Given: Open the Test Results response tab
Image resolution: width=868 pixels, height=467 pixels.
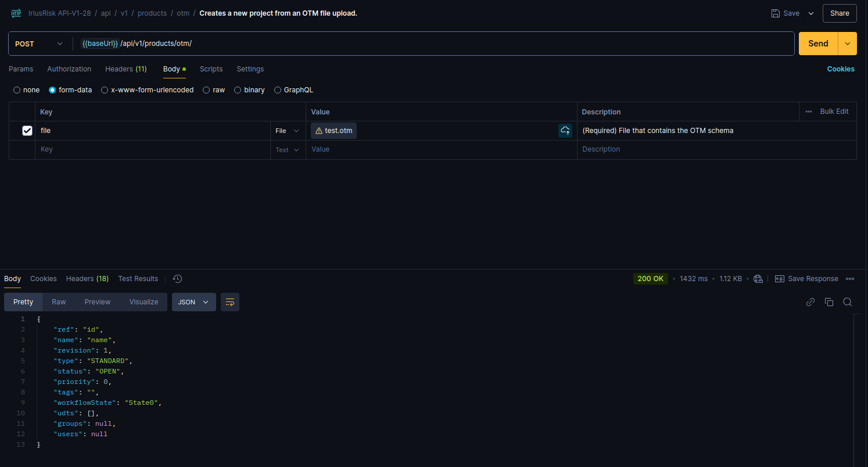Looking at the screenshot, I should pyautogui.click(x=138, y=279).
